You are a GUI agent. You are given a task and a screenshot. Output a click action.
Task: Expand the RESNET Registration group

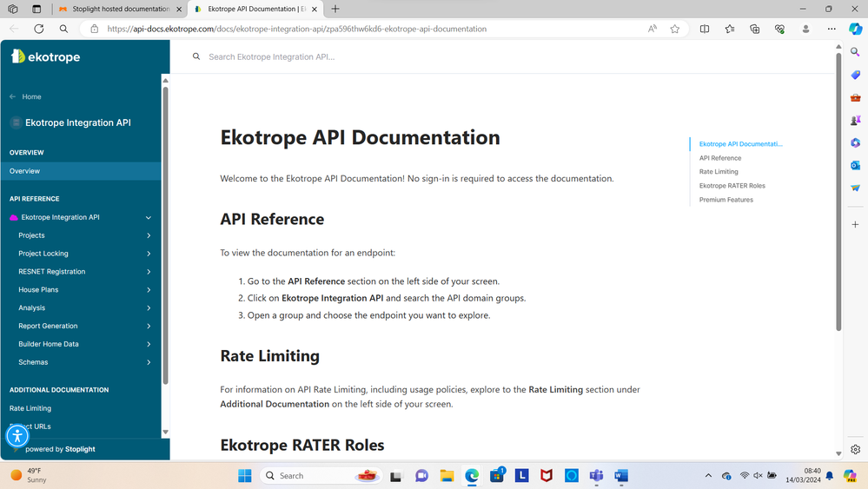(x=149, y=272)
